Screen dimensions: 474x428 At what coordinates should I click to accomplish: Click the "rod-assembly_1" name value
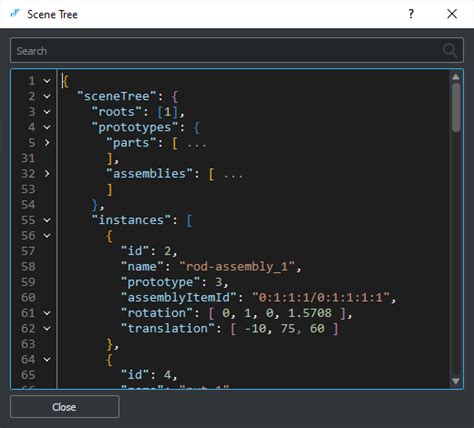point(237,267)
